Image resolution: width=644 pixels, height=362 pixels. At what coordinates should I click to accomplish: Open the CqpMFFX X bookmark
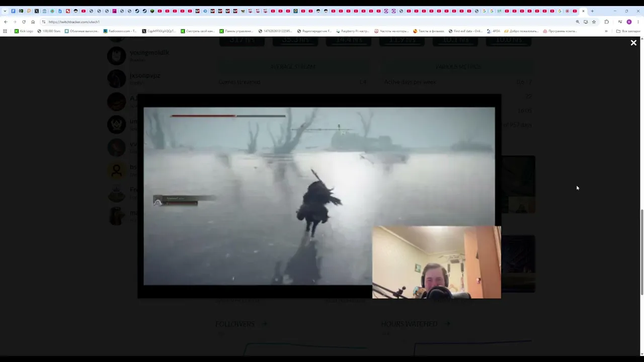click(x=159, y=31)
